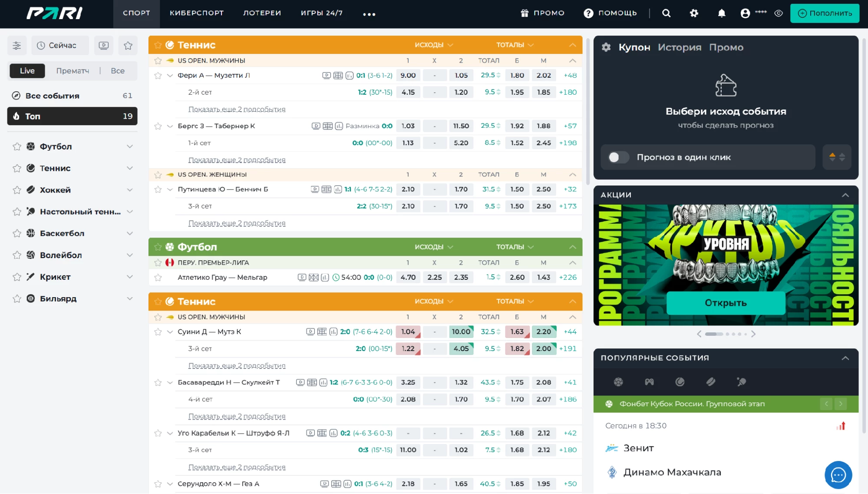Screen dimensions: 868x494
Task: Open ЛОТЕРЕИ navigation tab
Action: pos(262,14)
